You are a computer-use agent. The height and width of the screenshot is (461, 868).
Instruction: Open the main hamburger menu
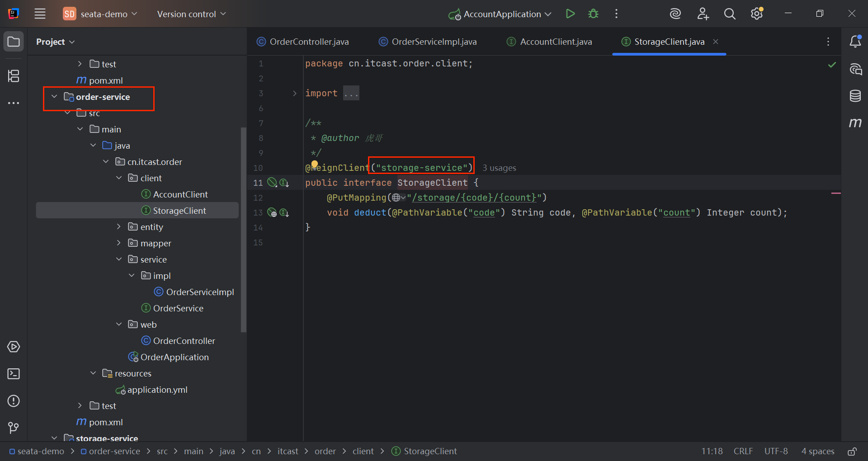(40, 14)
